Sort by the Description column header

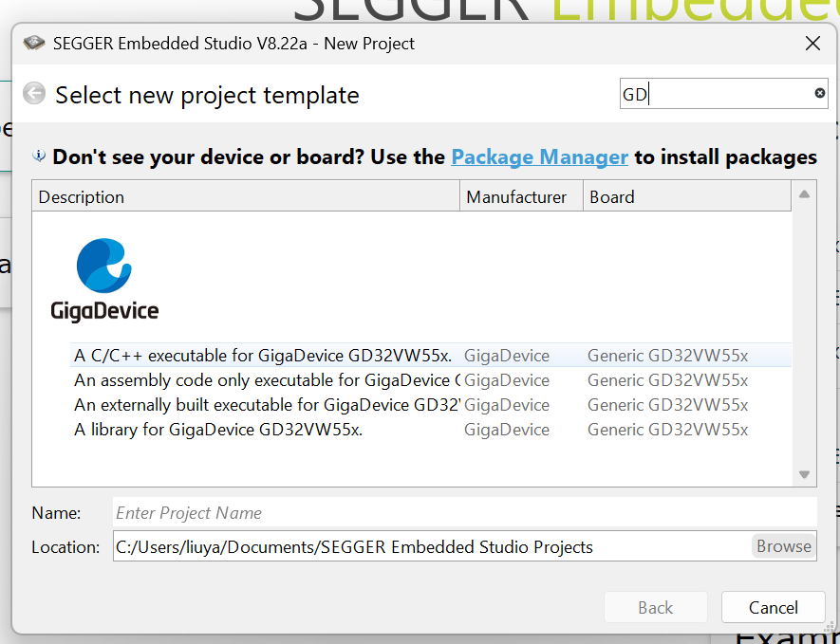click(x=247, y=197)
